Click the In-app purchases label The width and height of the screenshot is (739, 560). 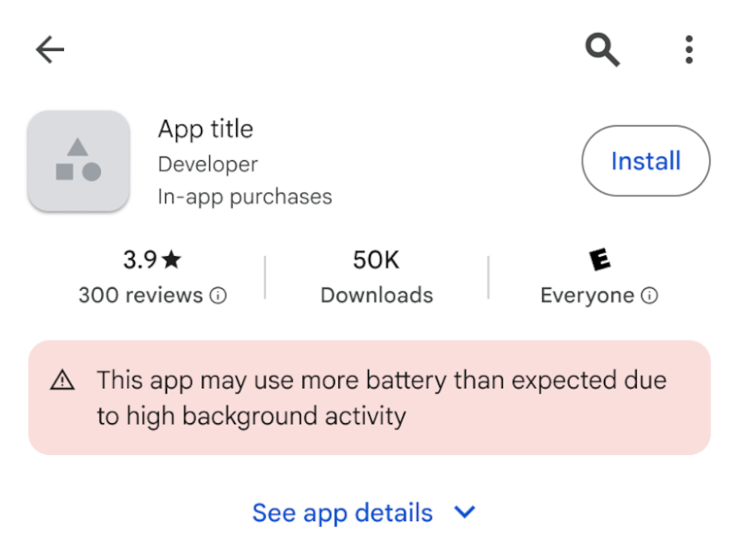(x=244, y=197)
